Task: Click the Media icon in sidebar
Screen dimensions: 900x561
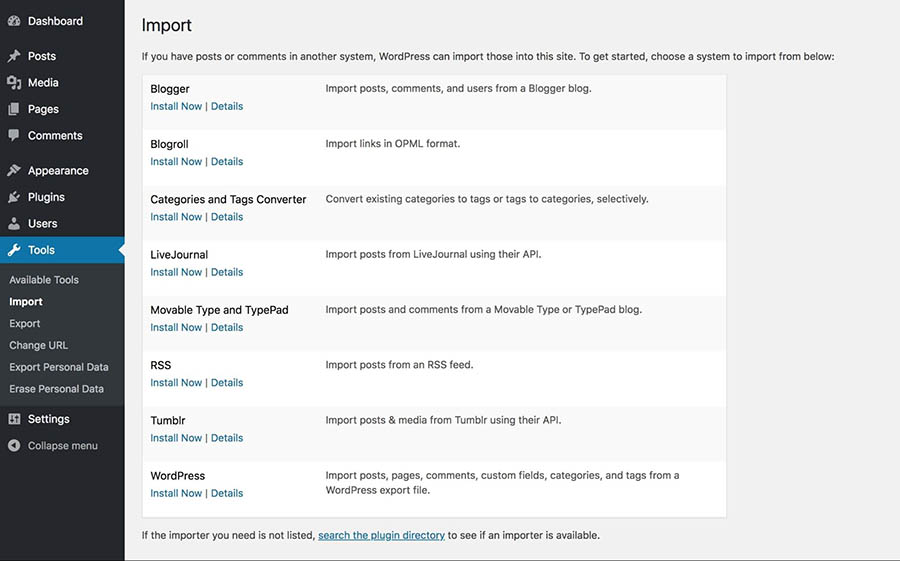Action: [14, 83]
